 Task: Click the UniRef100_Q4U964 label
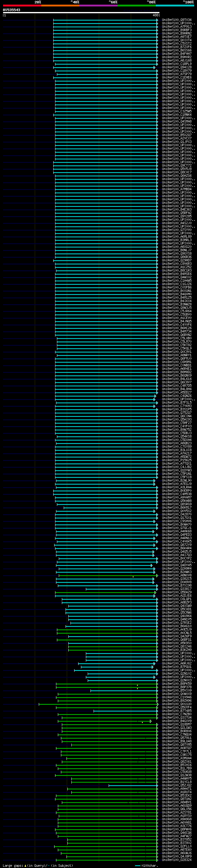[177, 616]
